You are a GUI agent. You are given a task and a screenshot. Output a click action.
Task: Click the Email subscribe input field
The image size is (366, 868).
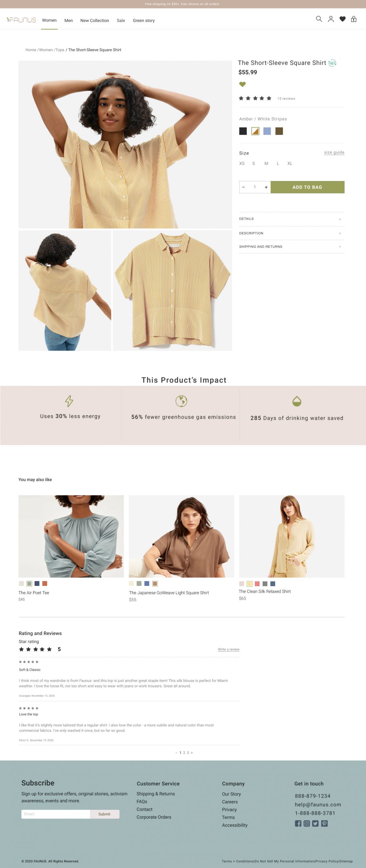(56, 814)
